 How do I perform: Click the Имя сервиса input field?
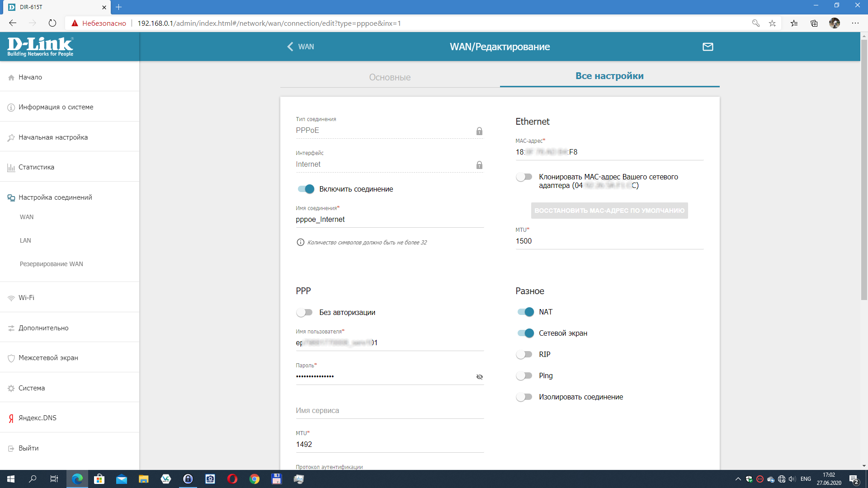coord(389,410)
